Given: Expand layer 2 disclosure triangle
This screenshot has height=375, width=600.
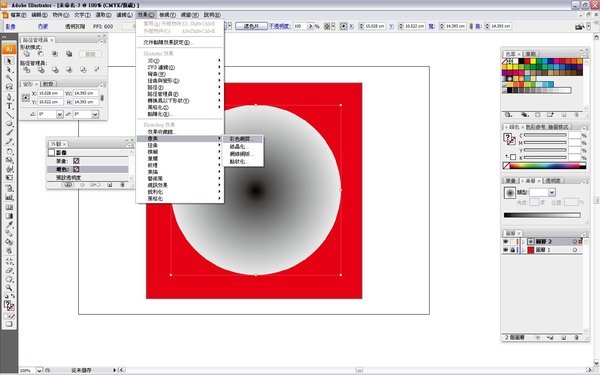Looking at the screenshot, I should [x=523, y=241].
